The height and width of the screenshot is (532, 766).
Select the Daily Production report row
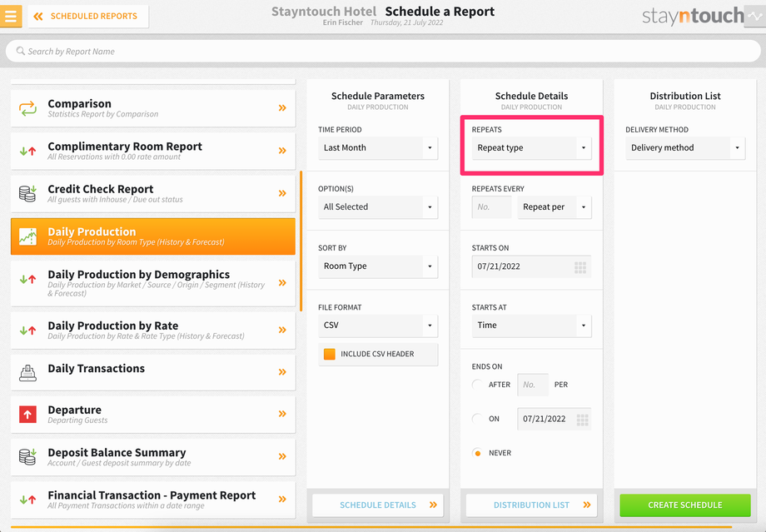click(153, 236)
